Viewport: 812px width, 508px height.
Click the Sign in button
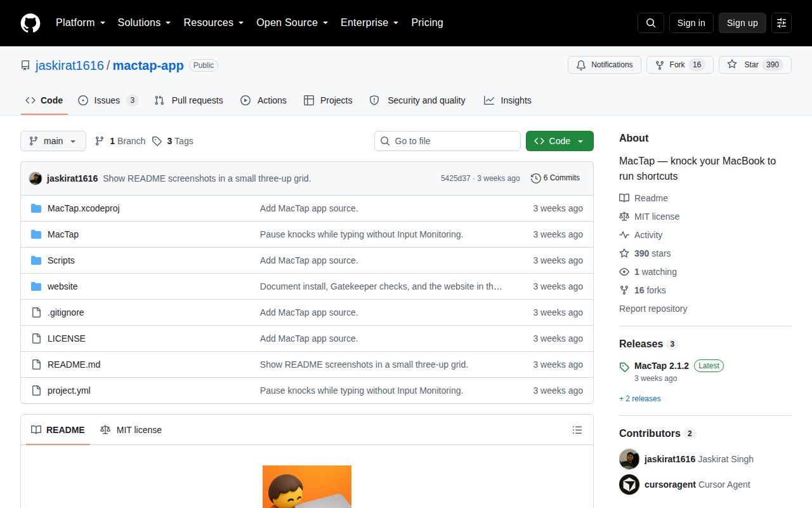(x=691, y=23)
